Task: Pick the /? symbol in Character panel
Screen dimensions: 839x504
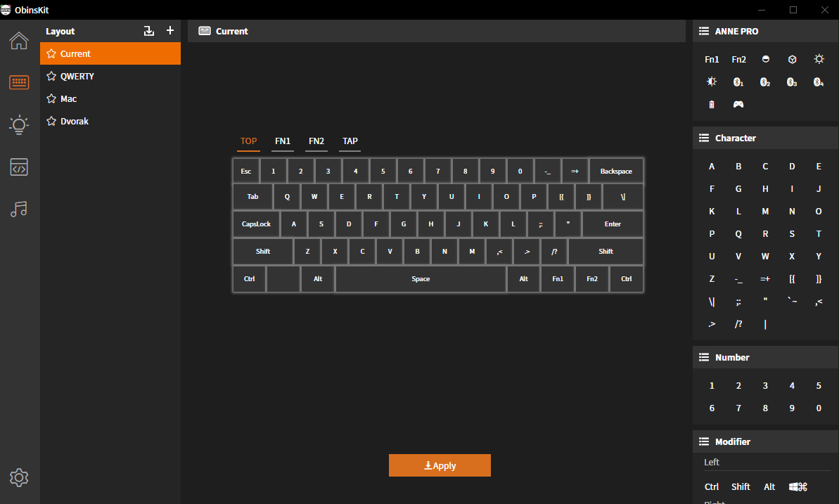Action: point(738,323)
